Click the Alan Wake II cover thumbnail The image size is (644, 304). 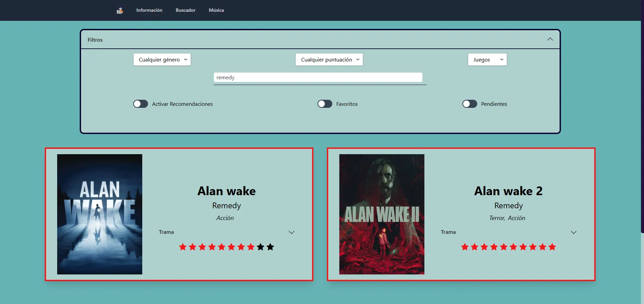(x=382, y=214)
